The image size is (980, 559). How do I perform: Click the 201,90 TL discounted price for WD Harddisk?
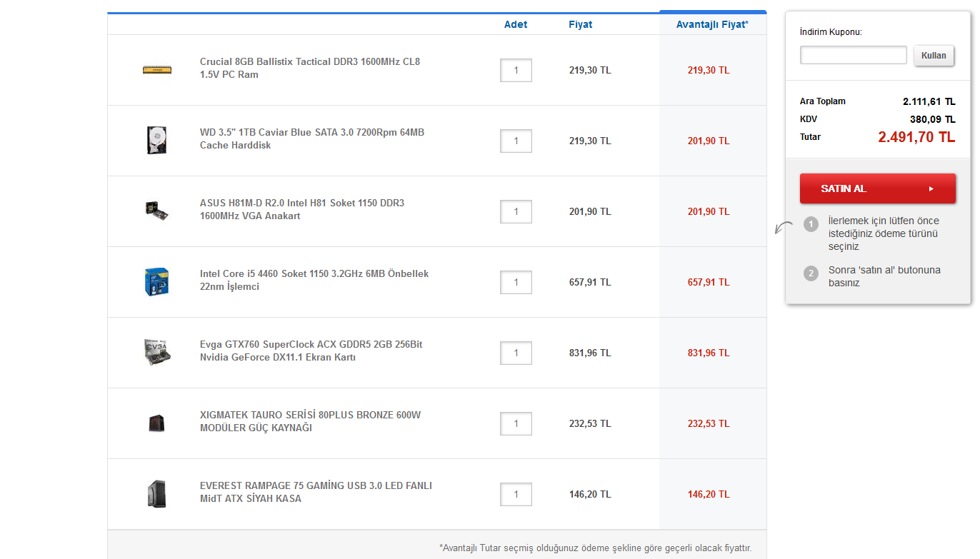pyautogui.click(x=709, y=141)
